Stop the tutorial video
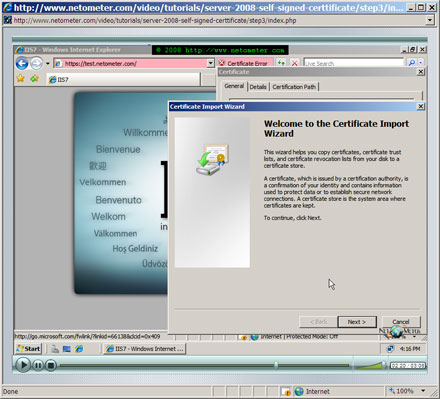Image resolution: width=440 pixels, height=399 pixels. point(51,366)
